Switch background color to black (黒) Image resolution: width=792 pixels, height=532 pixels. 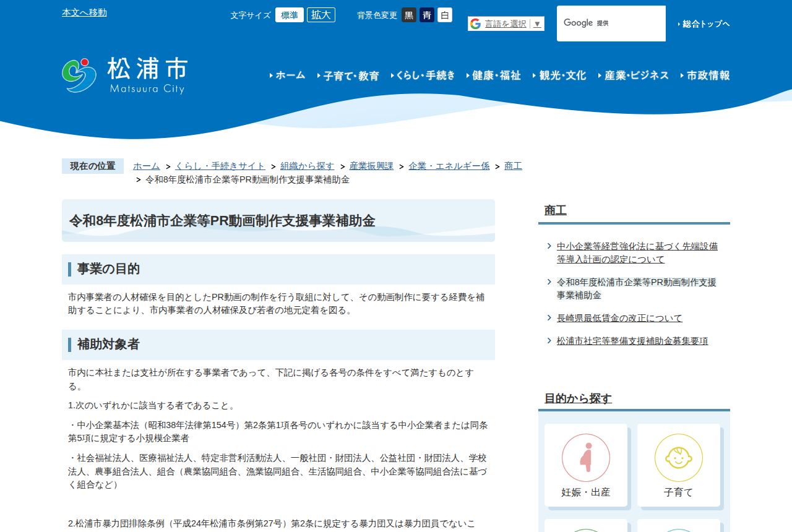click(409, 15)
